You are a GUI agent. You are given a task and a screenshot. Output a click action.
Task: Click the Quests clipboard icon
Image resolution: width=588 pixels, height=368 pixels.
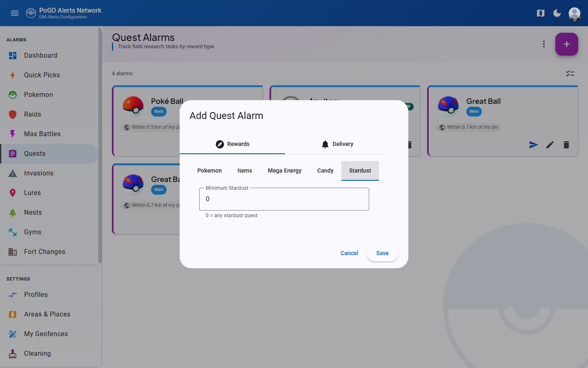pos(13,154)
